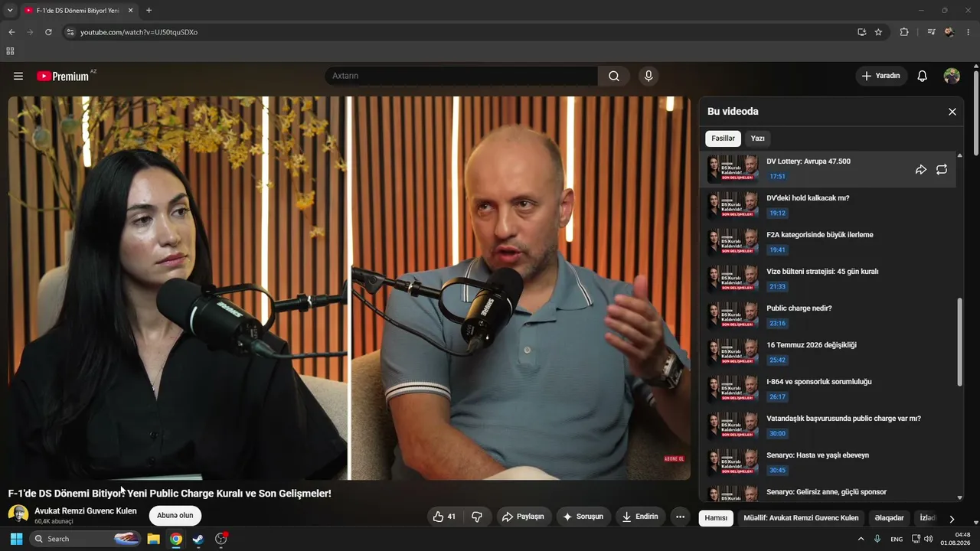
Task: Open YouTube account avatar menu
Action: pyautogui.click(x=952, y=76)
